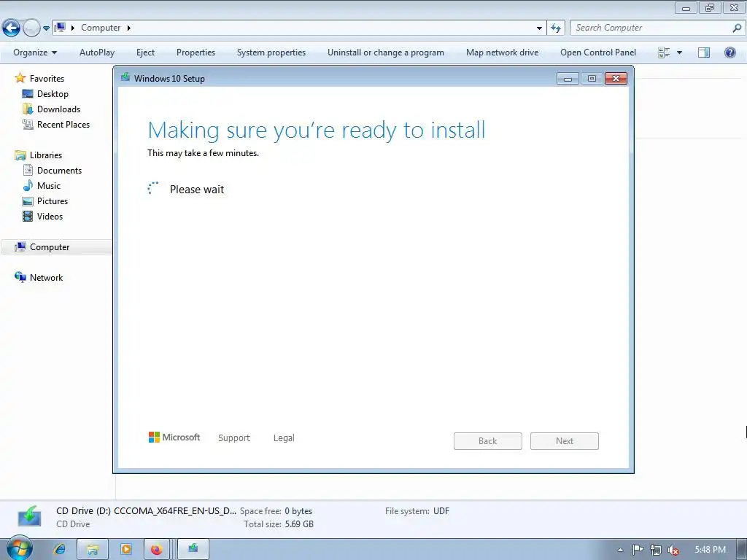Select Desktop under Favorites
This screenshot has height=560, width=747.
click(x=53, y=94)
